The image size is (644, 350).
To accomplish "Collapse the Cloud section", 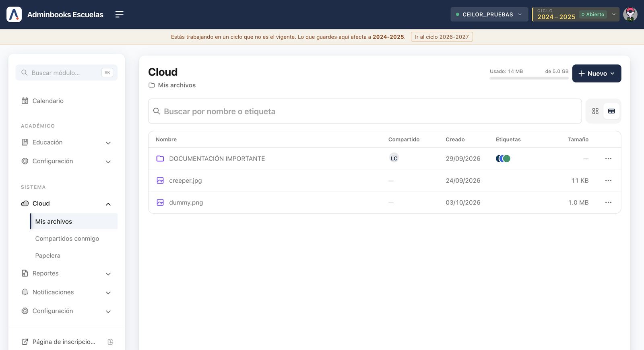I will pos(66,204).
